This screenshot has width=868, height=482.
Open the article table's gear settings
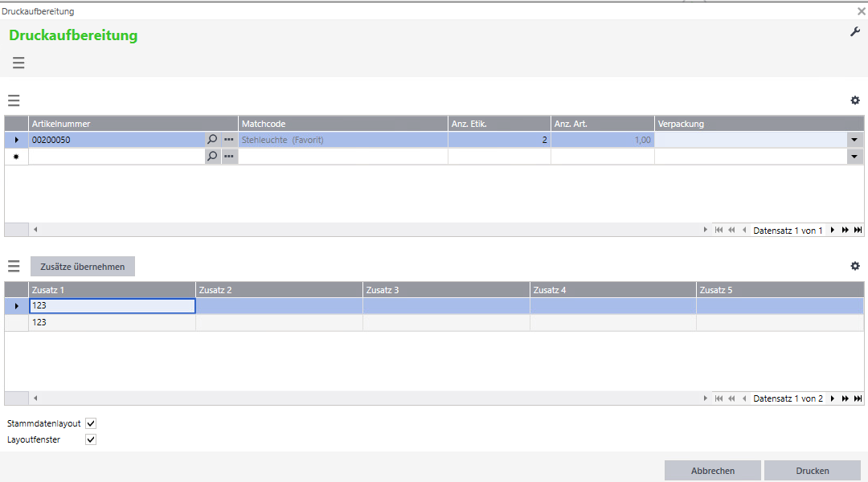[855, 100]
